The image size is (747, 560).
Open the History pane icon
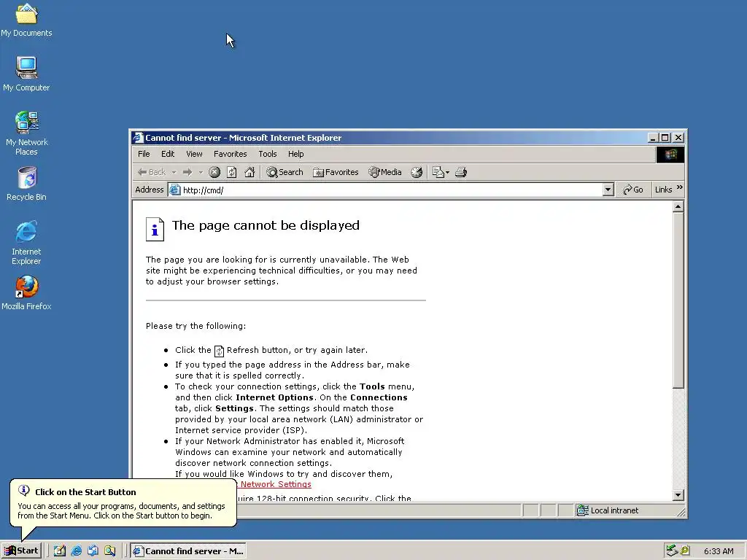(417, 172)
